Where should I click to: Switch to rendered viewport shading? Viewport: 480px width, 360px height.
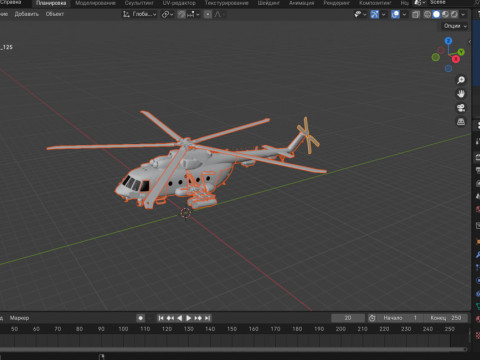tap(454, 14)
